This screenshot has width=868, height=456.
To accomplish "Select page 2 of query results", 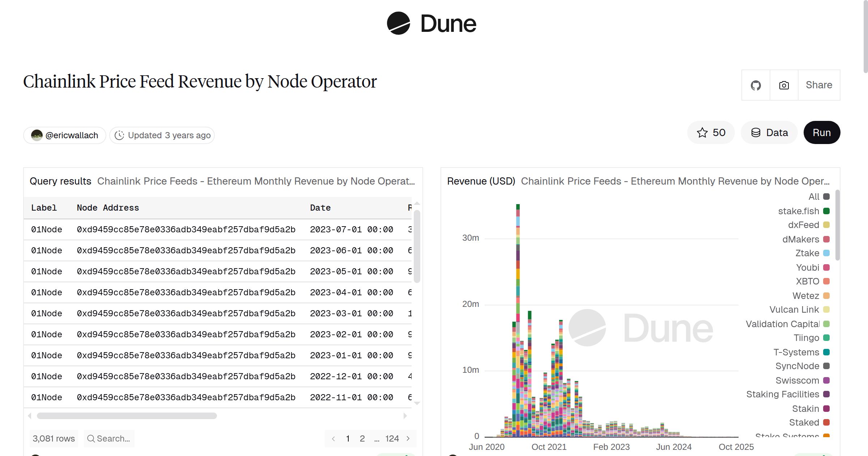I will click(x=362, y=438).
